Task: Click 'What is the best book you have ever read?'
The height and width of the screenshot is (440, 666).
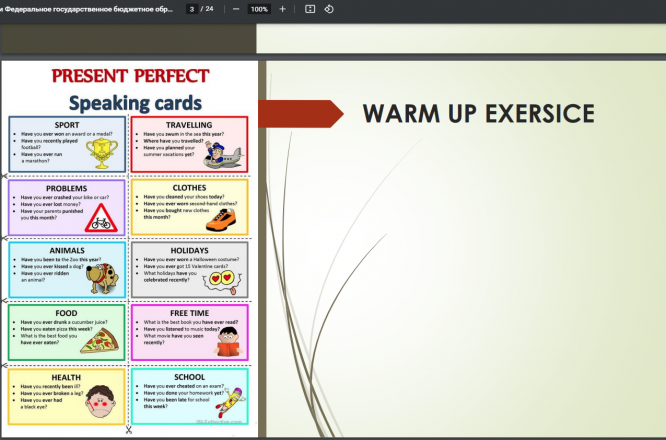Action: pos(191,322)
